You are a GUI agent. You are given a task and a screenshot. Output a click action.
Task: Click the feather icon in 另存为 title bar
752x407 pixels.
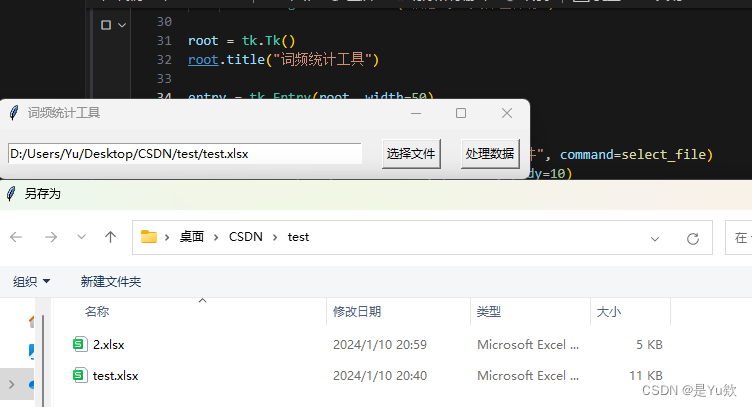click(11, 194)
